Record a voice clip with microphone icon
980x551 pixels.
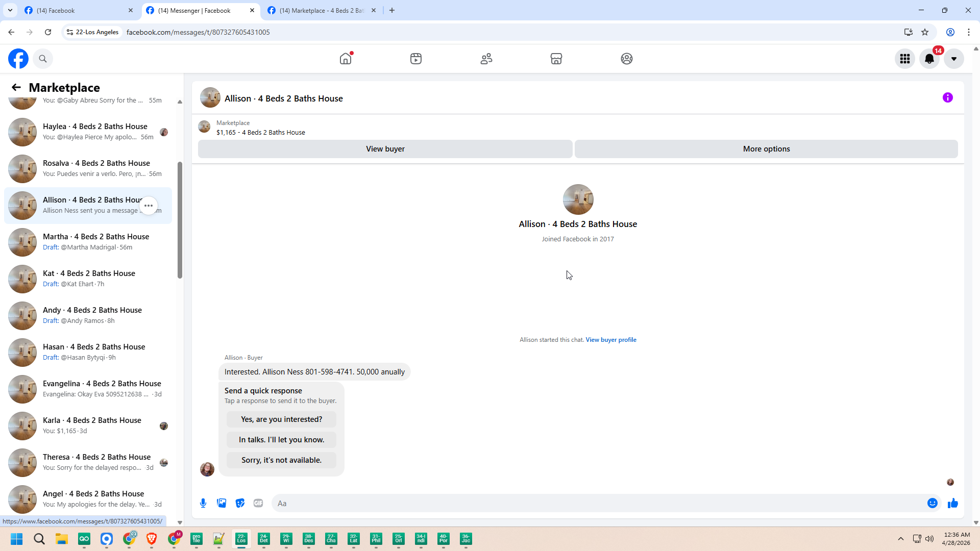(203, 503)
